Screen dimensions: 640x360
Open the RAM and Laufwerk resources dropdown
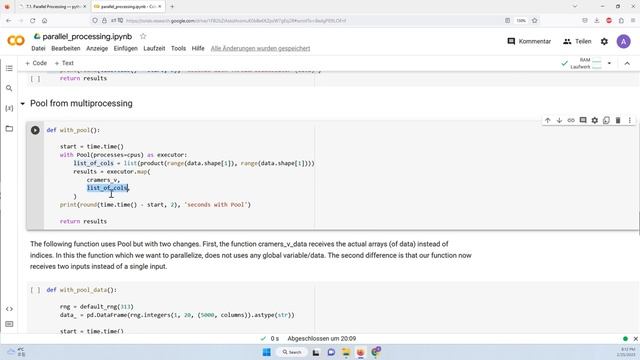[x=609, y=63]
